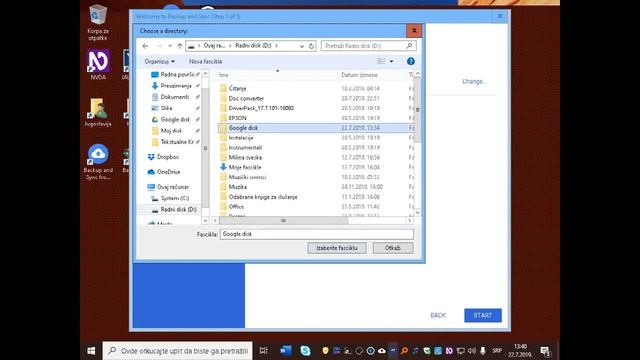The height and width of the screenshot is (360, 640).
Task: Open the Organizuj menu
Action: [159, 61]
